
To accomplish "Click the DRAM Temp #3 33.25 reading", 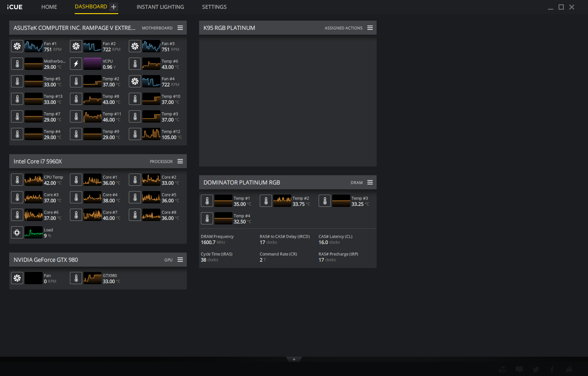I will 360,204.
